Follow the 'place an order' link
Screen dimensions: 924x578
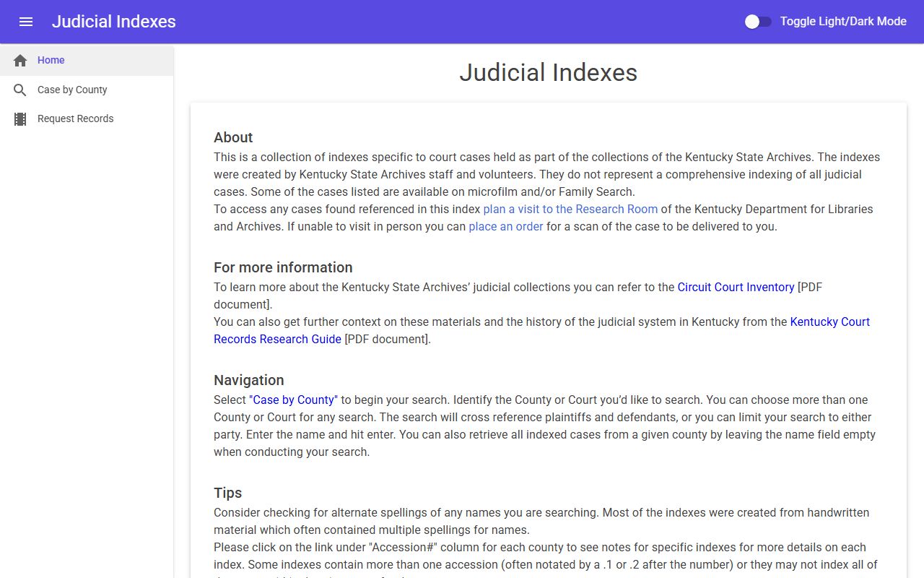click(506, 226)
